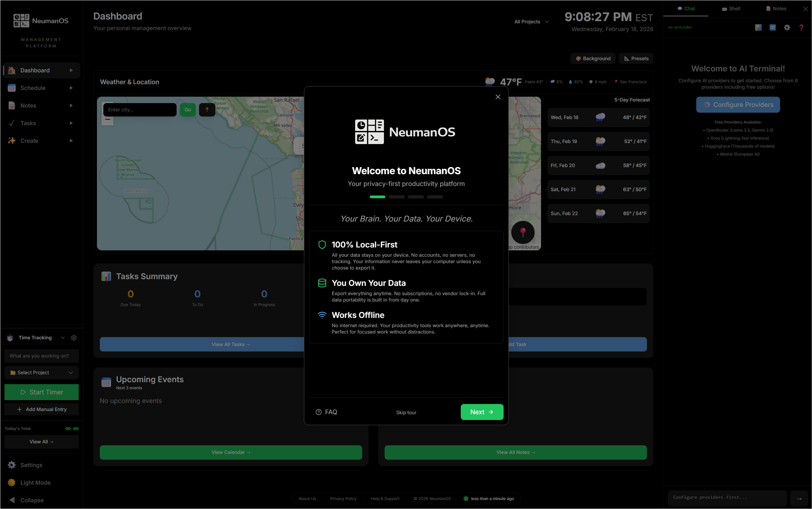Click the 'Fri, Feb 20' forecast row
Viewport: 812px width, 509px height.
598,166
